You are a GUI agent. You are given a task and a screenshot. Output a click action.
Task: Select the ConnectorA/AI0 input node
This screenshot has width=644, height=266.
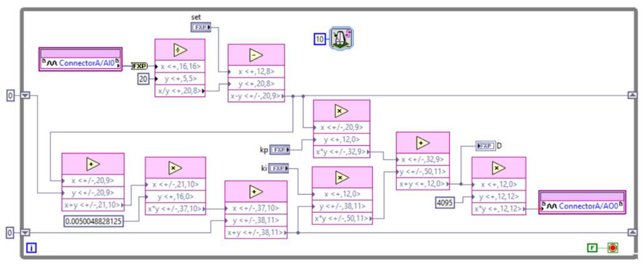(x=80, y=60)
